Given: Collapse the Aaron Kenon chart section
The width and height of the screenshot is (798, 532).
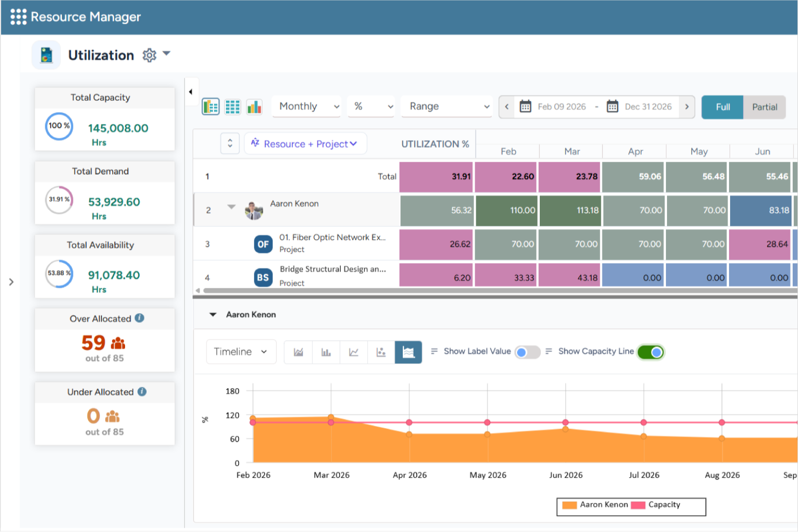Looking at the screenshot, I should 213,314.
